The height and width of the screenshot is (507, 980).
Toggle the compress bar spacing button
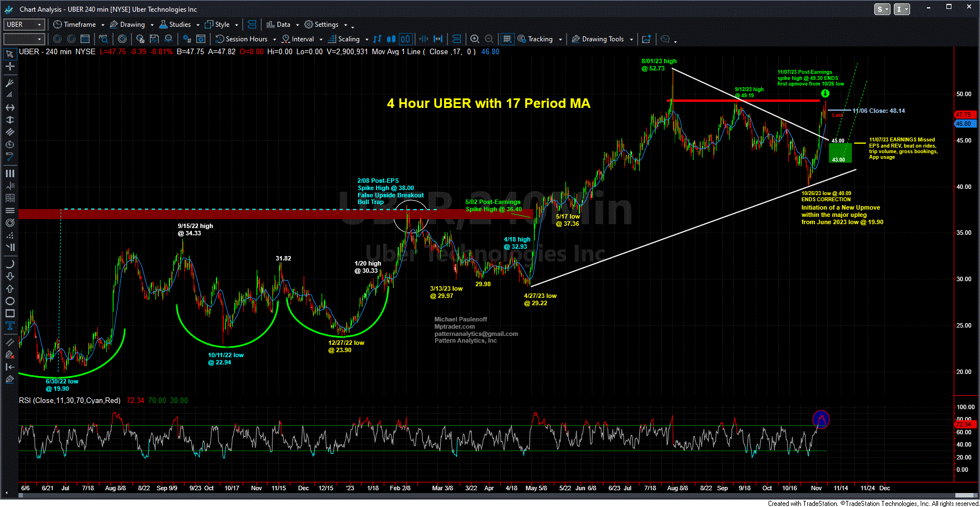[x=423, y=39]
